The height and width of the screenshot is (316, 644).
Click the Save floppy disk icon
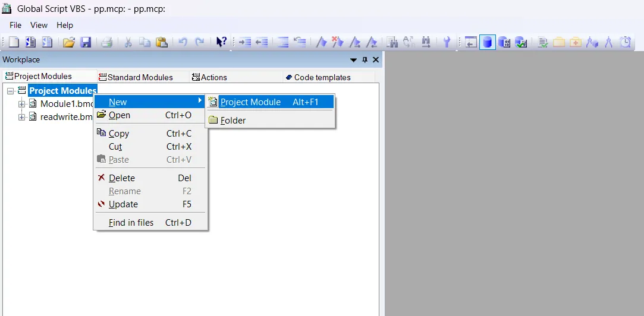click(x=86, y=42)
